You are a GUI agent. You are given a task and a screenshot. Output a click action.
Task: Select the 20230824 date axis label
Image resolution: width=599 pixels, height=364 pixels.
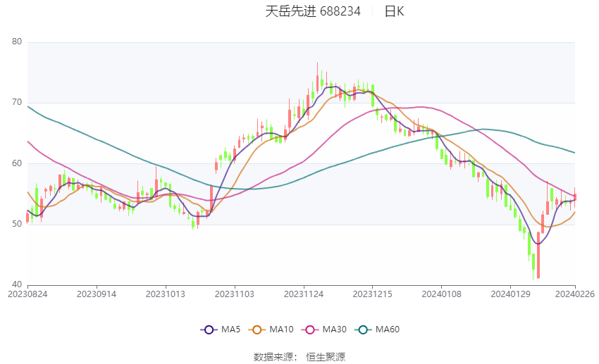27,294
